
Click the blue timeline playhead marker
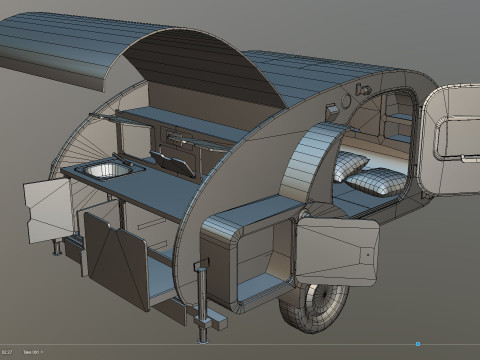(x=418, y=344)
